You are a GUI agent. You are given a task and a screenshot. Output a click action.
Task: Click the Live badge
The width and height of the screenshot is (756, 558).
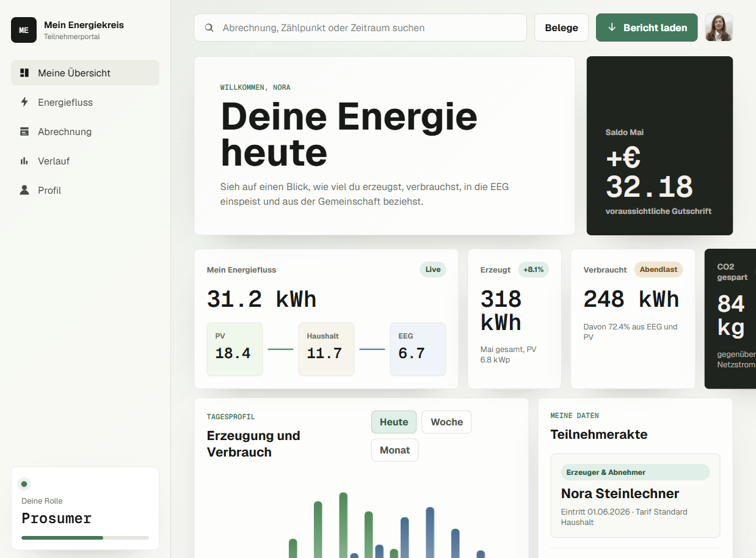pos(433,270)
